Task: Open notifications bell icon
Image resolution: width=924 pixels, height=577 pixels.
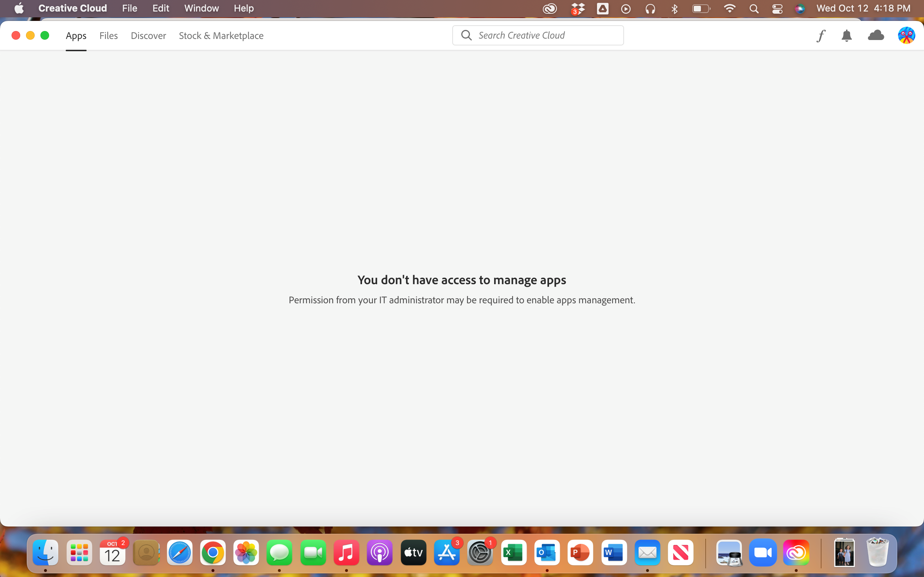Action: (846, 35)
